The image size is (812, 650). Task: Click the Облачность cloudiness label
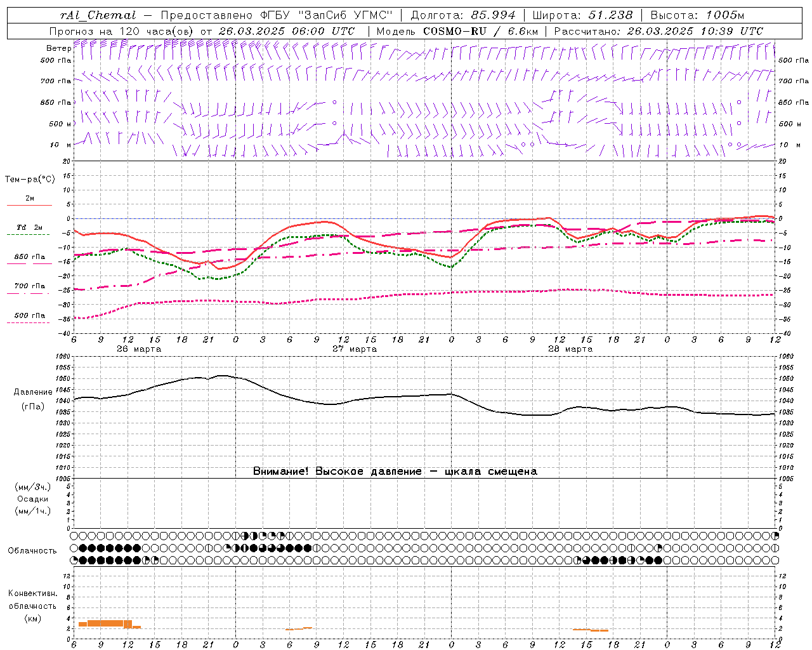click(x=32, y=550)
